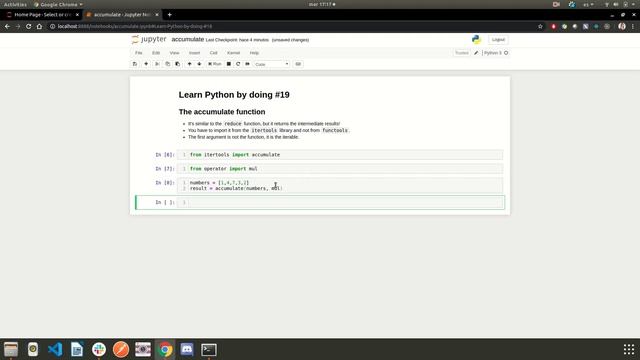640x360 pixels.
Task: Interrupt the kernel with the stop square icon
Action: click(229, 64)
